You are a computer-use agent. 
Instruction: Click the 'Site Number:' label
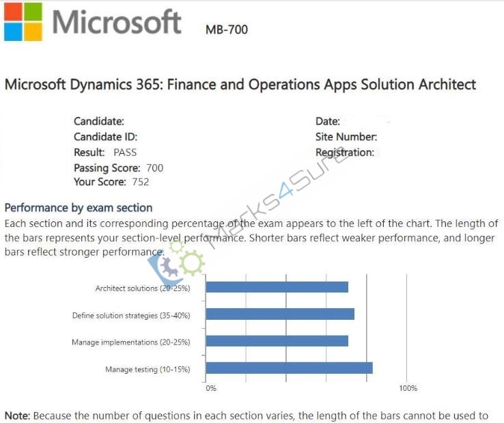coord(346,137)
